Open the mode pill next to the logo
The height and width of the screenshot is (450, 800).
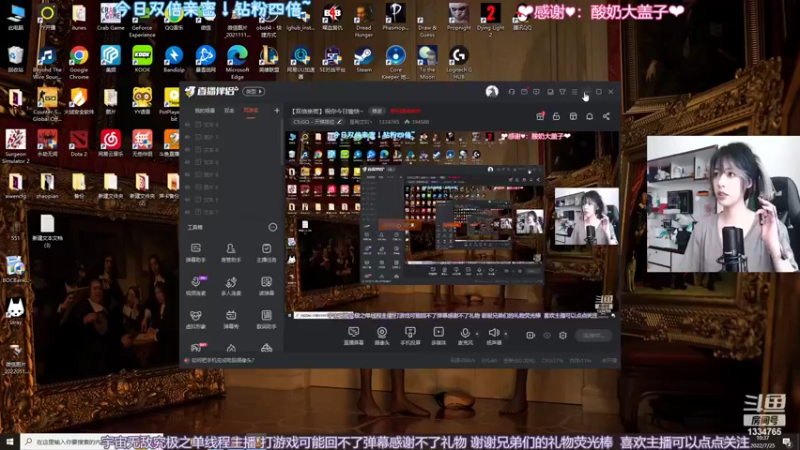click(x=254, y=91)
